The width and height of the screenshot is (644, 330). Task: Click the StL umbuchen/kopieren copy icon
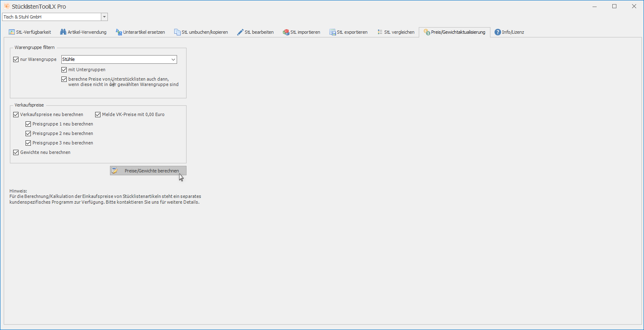point(177,32)
